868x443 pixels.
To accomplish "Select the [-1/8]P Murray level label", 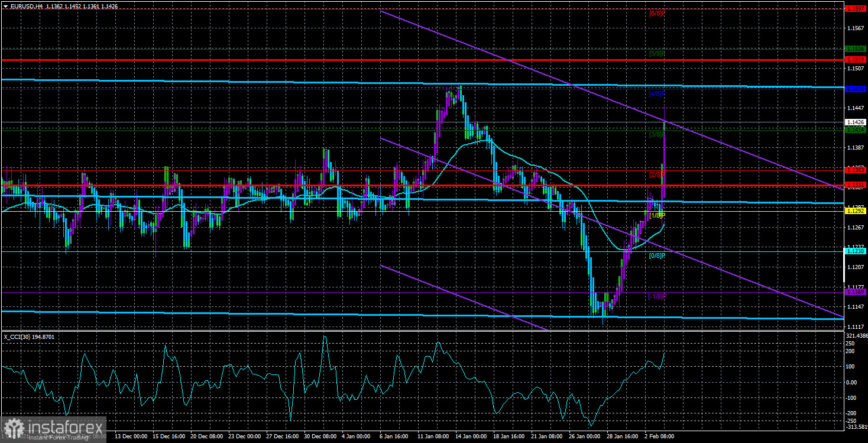I will click(x=656, y=296).
